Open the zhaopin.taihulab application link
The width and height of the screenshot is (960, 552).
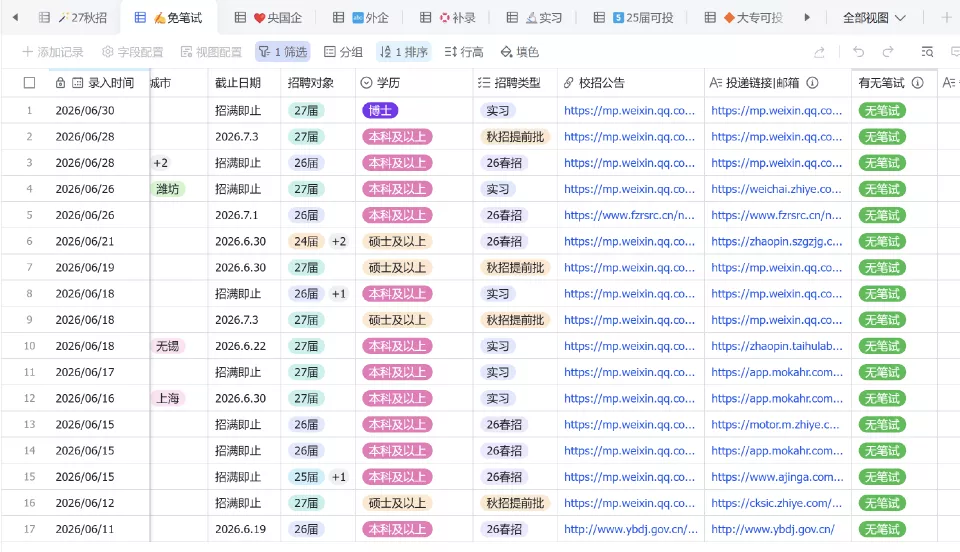pyautogui.click(x=776, y=346)
